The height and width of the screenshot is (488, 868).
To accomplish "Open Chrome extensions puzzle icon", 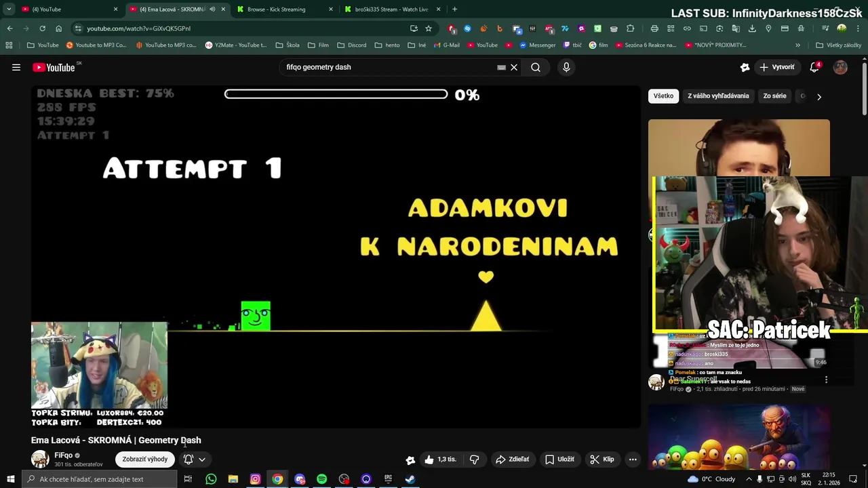I will tap(630, 28).
